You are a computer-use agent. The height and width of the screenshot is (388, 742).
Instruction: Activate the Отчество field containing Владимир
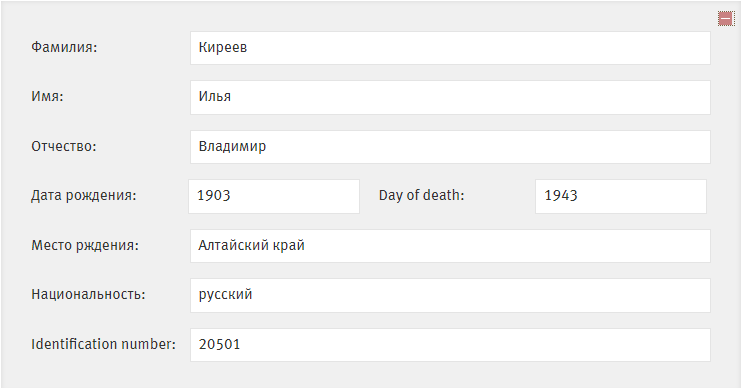coord(450,147)
